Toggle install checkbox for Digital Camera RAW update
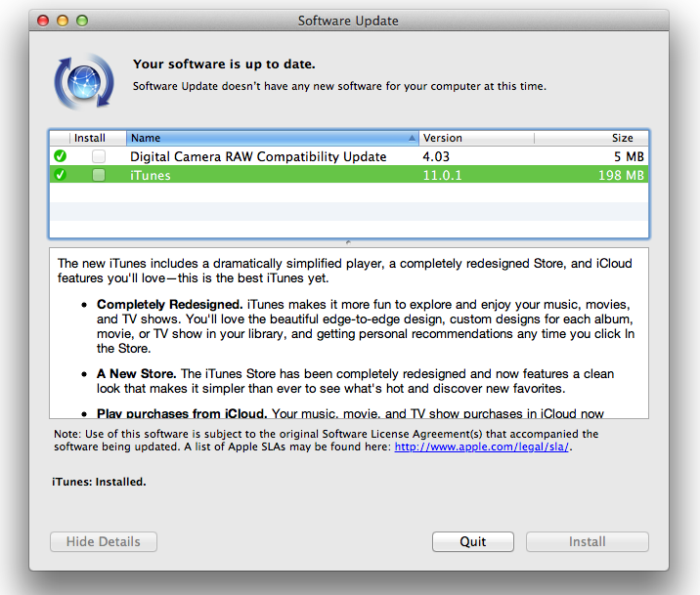Screen dimensions: 700x595 [99, 156]
